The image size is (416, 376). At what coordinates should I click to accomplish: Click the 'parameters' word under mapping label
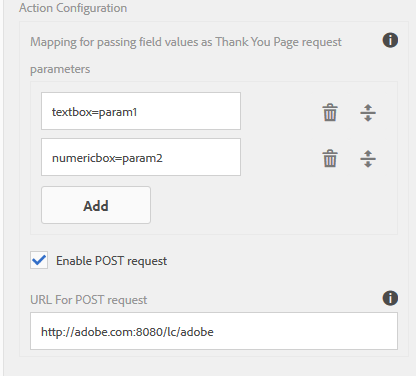coord(60,69)
